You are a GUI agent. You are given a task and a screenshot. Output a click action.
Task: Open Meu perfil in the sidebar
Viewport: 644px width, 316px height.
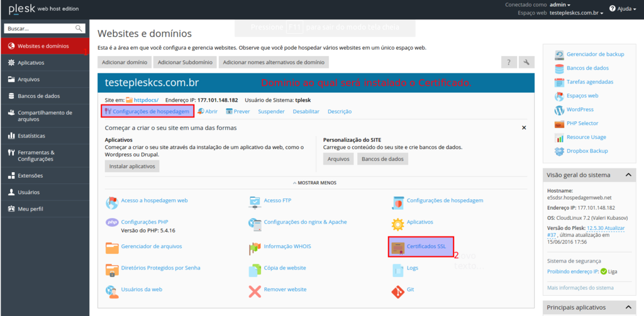pos(45,209)
